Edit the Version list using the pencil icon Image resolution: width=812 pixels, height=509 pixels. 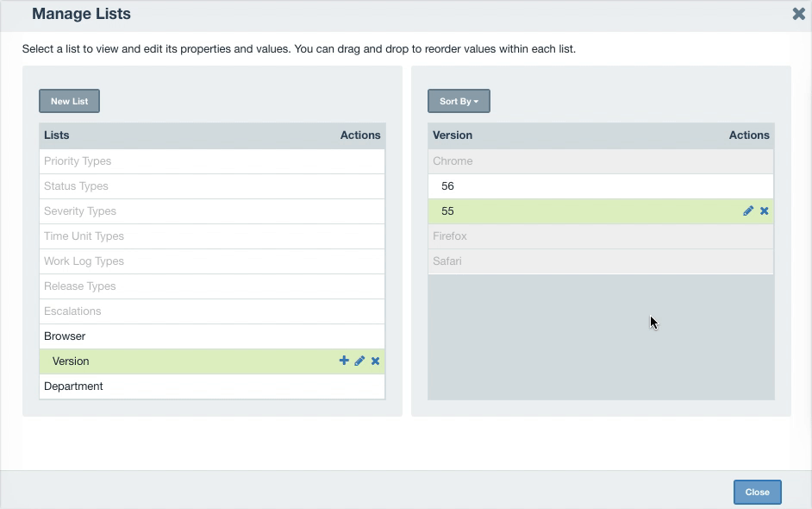click(x=359, y=361)
